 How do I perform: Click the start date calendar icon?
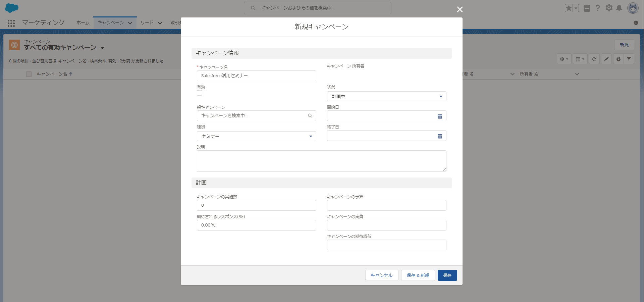440,116
